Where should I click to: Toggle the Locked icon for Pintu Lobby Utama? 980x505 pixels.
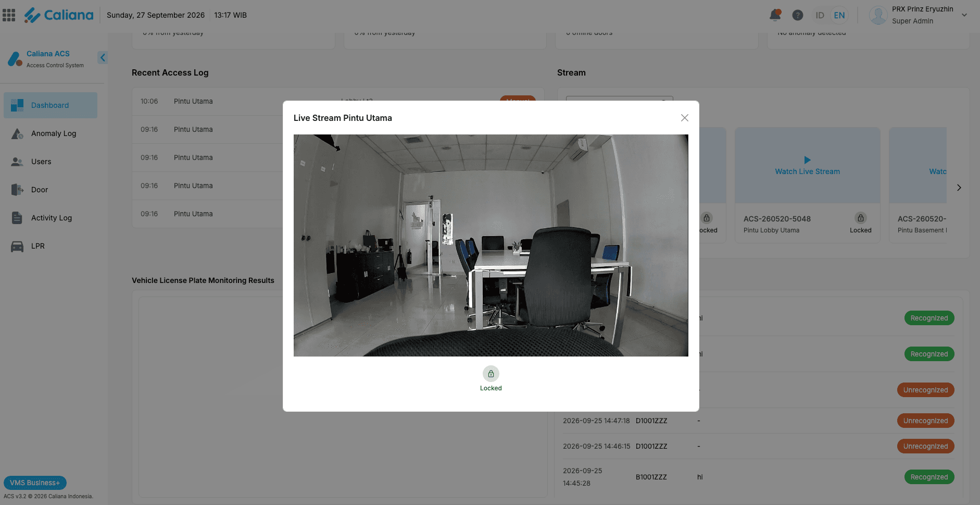[860, 218]
